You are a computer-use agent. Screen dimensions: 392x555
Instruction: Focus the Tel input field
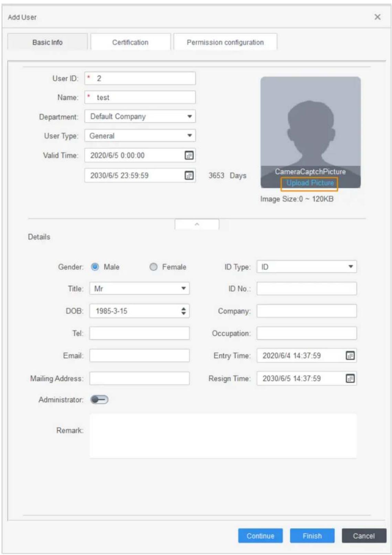139,333
